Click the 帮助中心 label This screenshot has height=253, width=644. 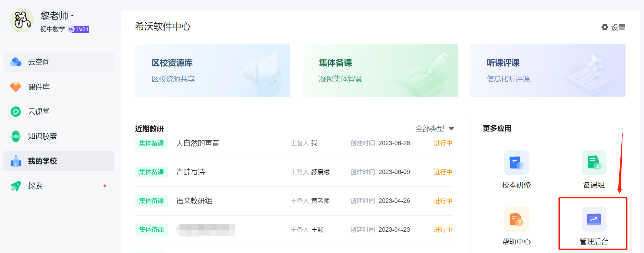click(x=517, y=242)
